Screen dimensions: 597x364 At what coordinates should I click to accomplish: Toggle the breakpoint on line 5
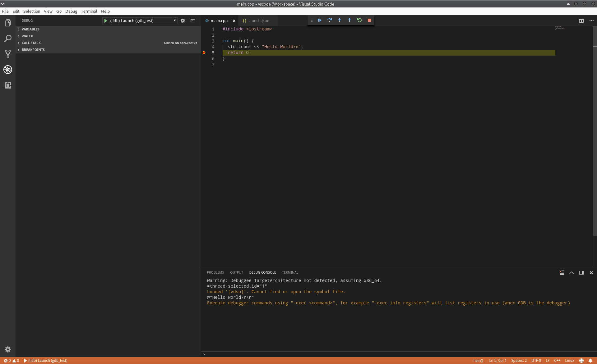click(x=204, y=53)
